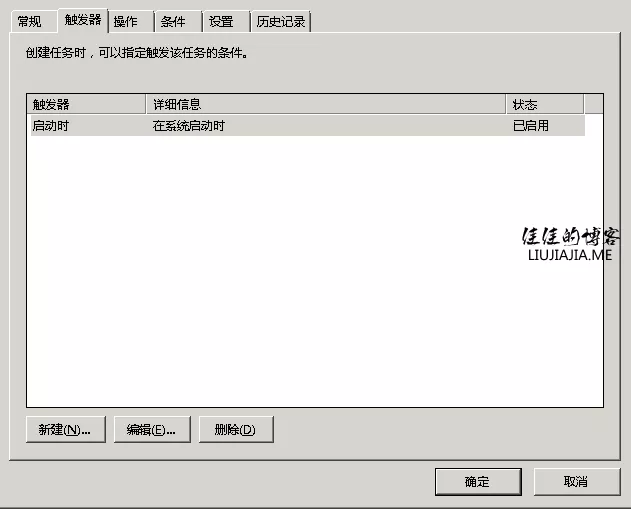The image size is (631, 509).
Task: Click the 状态 column header
Action: point(544,104)
